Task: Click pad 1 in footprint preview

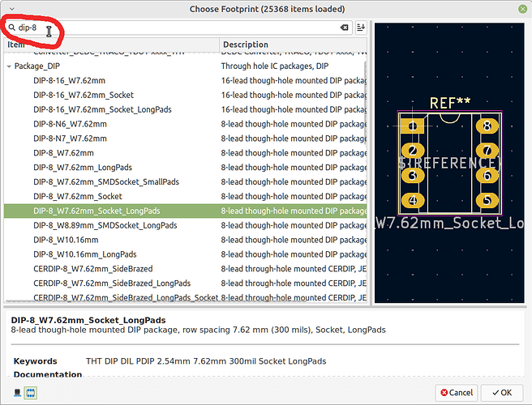Action: pos(412,126)
